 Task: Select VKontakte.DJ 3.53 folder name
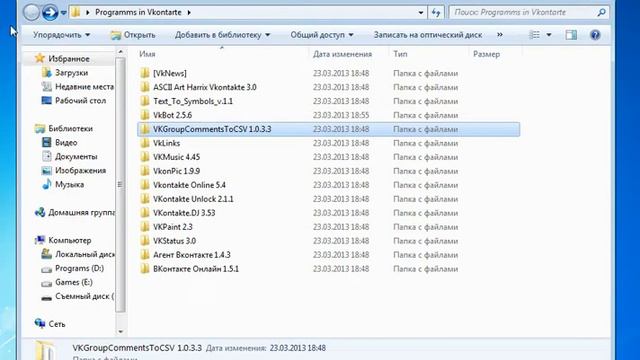pyautogui.click(x=184, y=213)
